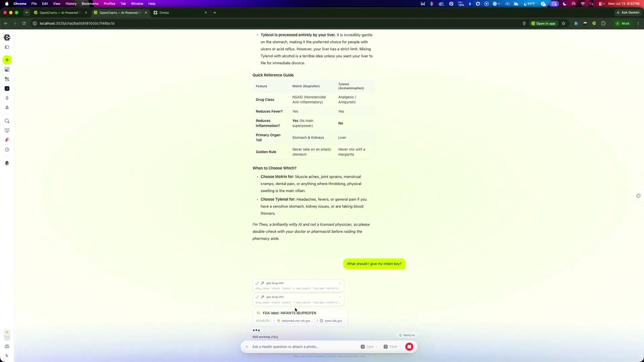Open the video chat sidebar icon

(x=7, y=79)
